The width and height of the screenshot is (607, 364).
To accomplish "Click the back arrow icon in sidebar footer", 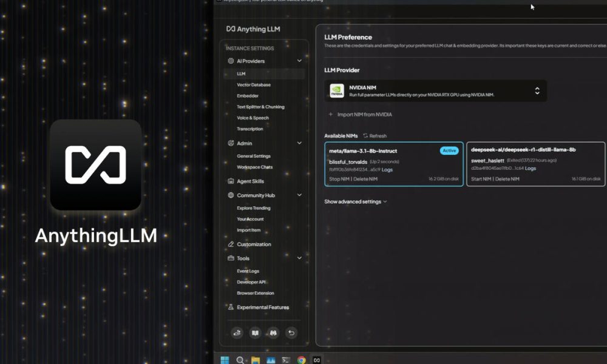I will [291, 333].
